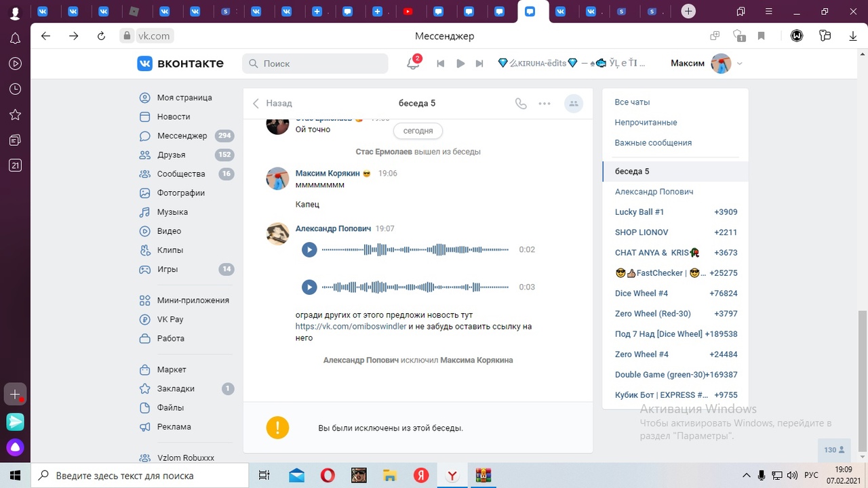Open the vk.com/omiboswindler link
Screen dimensions: 868x488
(351, 326)
